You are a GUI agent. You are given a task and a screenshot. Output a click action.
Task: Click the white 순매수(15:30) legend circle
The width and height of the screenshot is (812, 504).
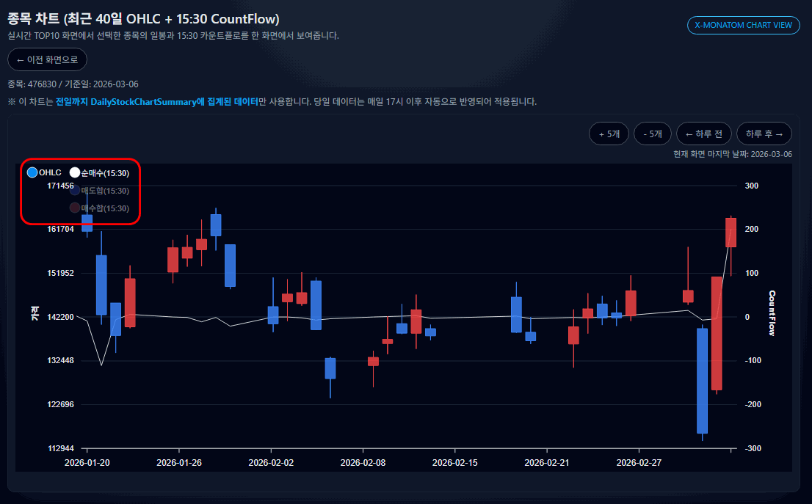click(x=74, y=172)
